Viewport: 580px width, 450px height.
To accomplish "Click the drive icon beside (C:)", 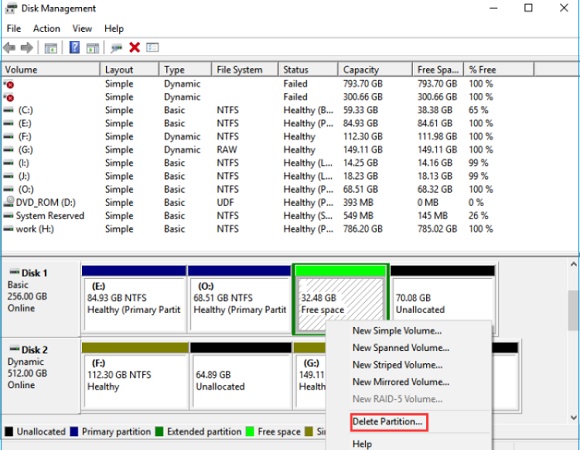I will pyautogui.click(x=9, y=110).
